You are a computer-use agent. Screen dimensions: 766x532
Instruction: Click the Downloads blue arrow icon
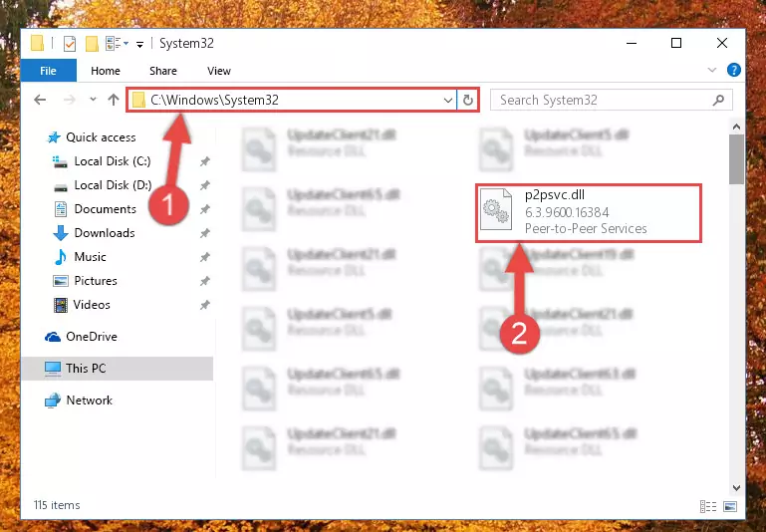[x=60, y=233]
